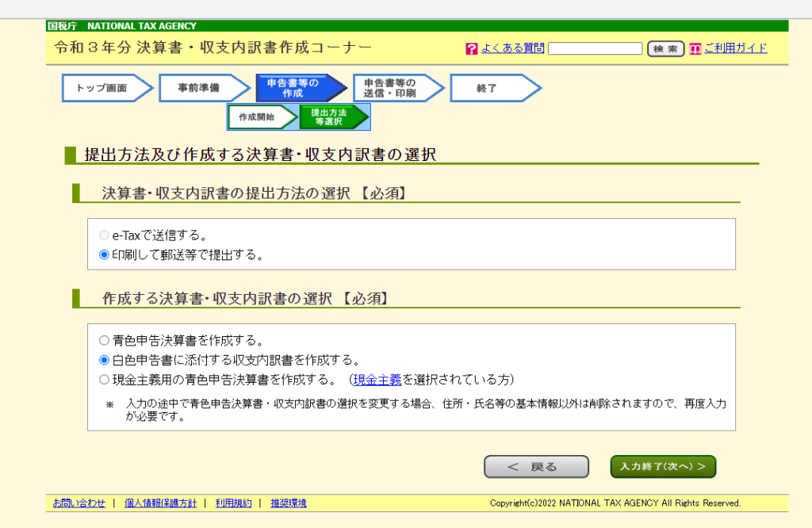This screenshot has height=528, width=812.
Task: Choose 現金主義用の青色申告決算書 radio option
Action: pyautogui.click(x=104, y=380)
